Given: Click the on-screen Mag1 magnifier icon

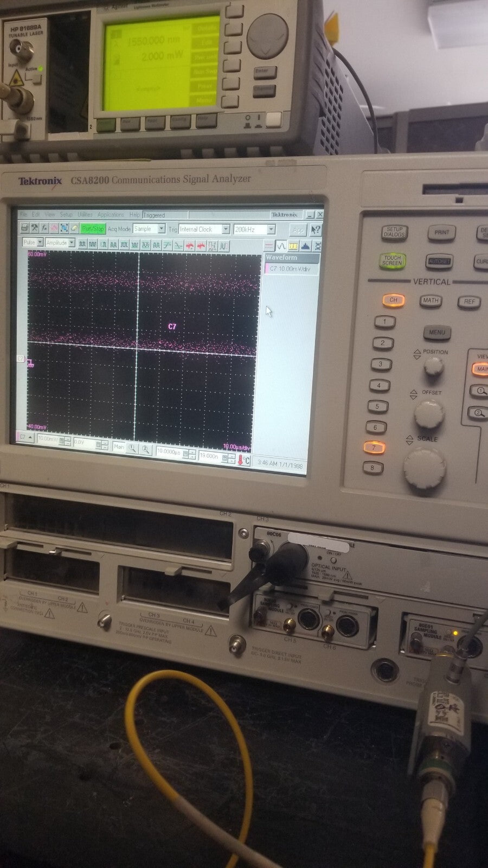Looking at the screenshot, I should (132, 448).
